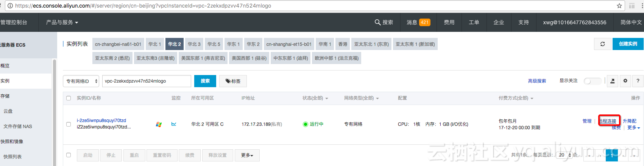Select the cn-zhangbei-na61-b01 region tab
Screen dimensions: 644x166
tap(118, 44)
